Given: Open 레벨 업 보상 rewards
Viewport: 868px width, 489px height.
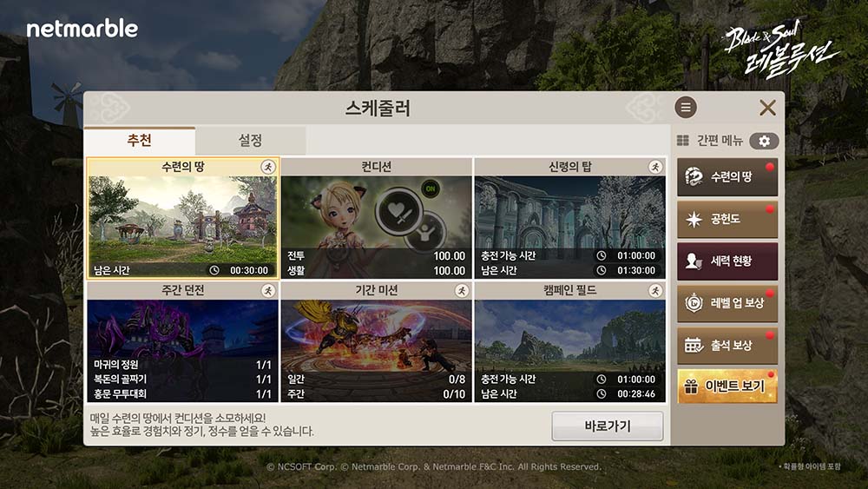Looking at the screenshot, I should click(727, 303).
